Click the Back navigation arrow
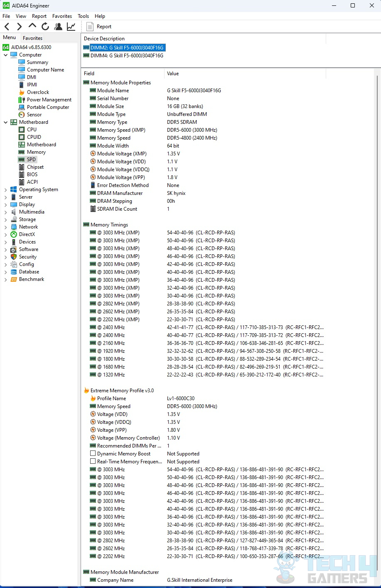The width and height of the screenshot is (381, 588). click(x=7, y=27)
